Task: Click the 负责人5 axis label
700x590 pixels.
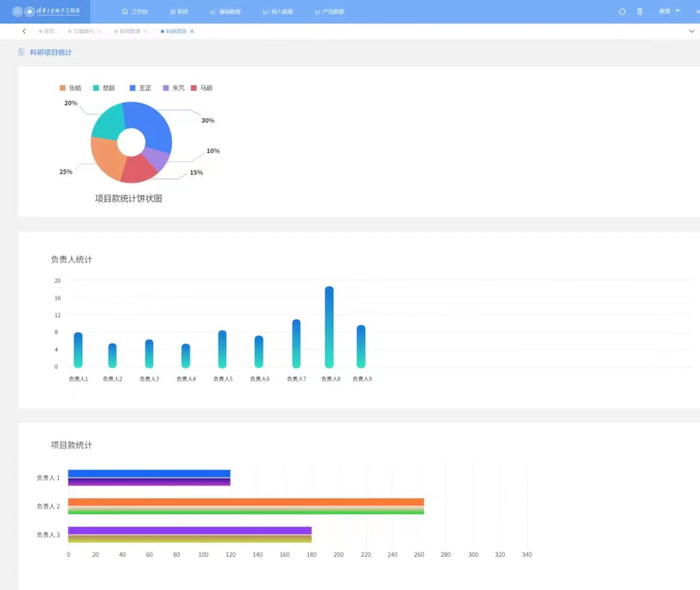Action: point(223,379)
